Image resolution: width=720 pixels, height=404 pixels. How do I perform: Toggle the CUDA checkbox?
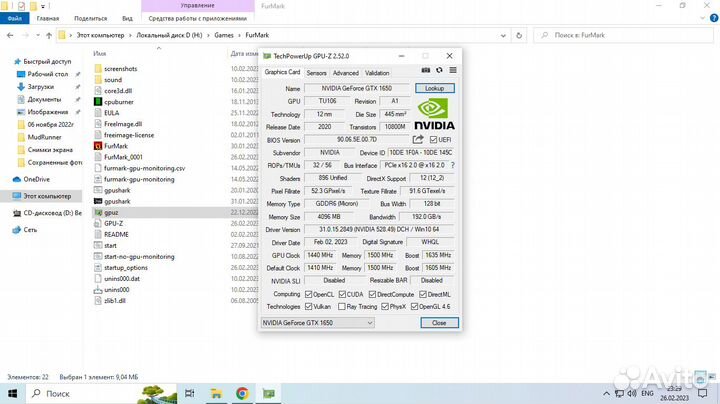tap(345, 294)
